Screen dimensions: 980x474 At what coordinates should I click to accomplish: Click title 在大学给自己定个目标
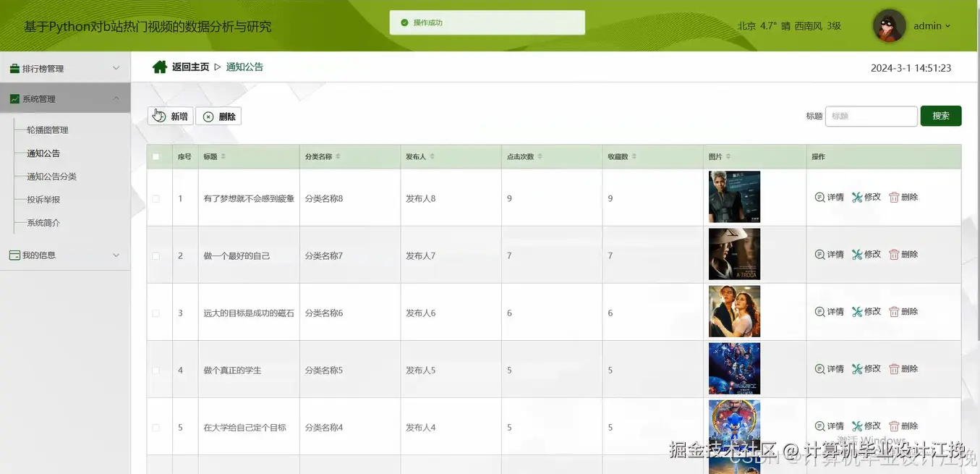click(x=244, y=428)
